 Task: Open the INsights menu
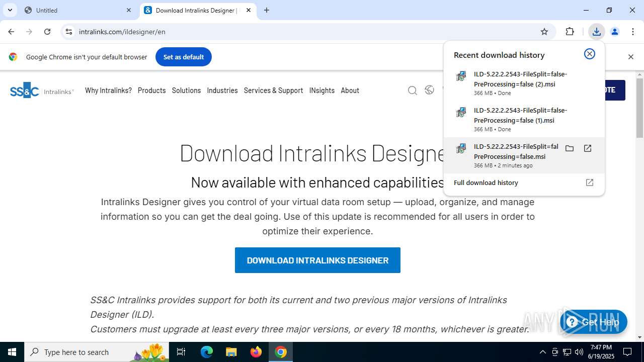coord(322,90)
